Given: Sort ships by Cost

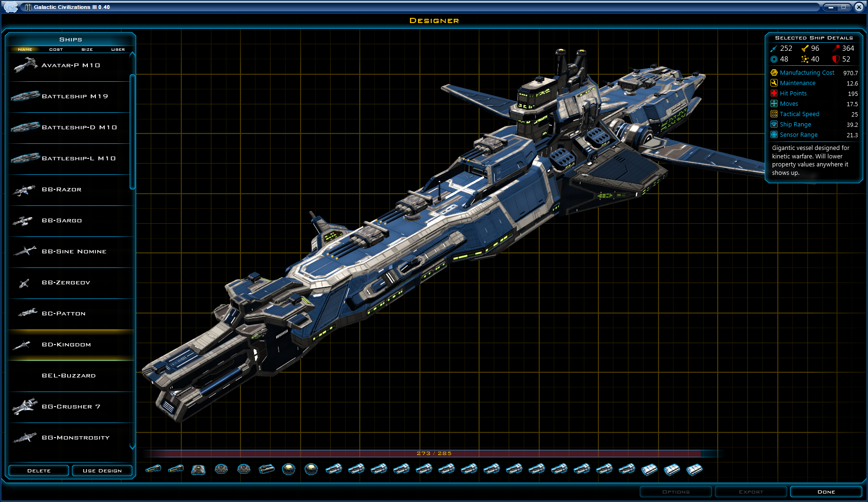Looking at the screenshot, I should 56,49.
